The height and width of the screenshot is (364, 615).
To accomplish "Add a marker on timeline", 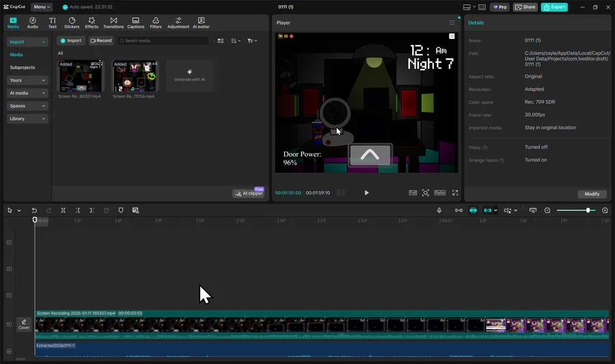I will coord(121,210).
